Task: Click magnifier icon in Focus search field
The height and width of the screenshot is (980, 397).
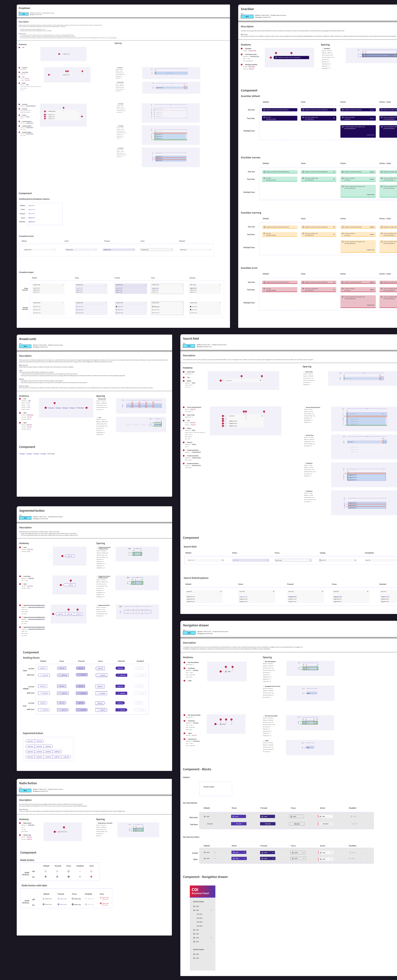Action: click(310, 560)
